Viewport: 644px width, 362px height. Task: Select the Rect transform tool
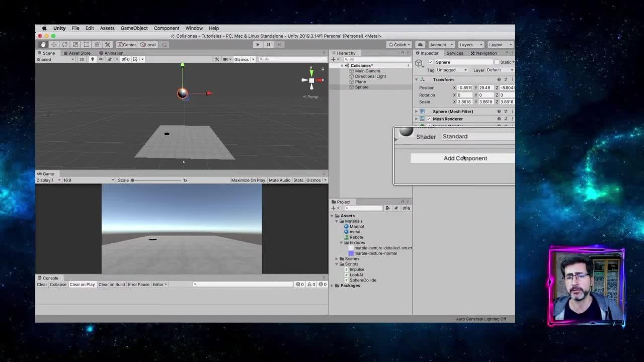coord(86,45)
